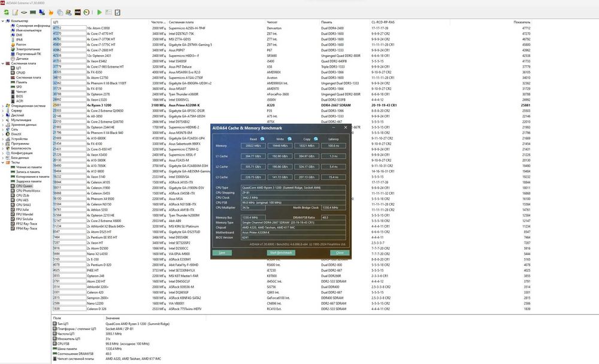
Task: Click the checkmark Parameters toolbar icon
Action: [117, 13]
